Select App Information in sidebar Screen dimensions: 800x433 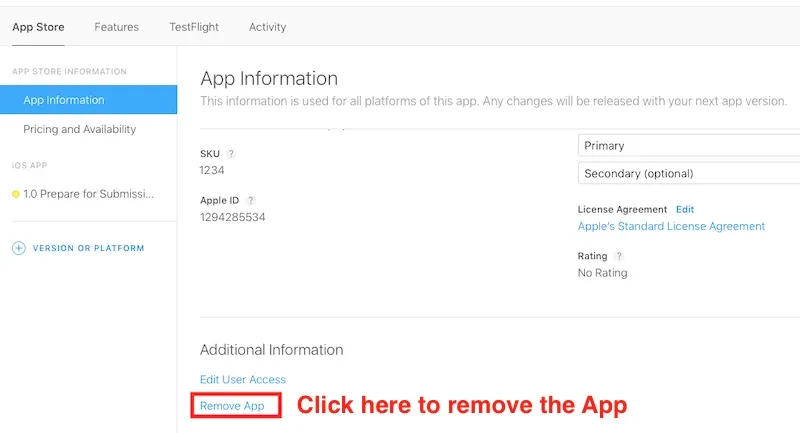point(88,99)
